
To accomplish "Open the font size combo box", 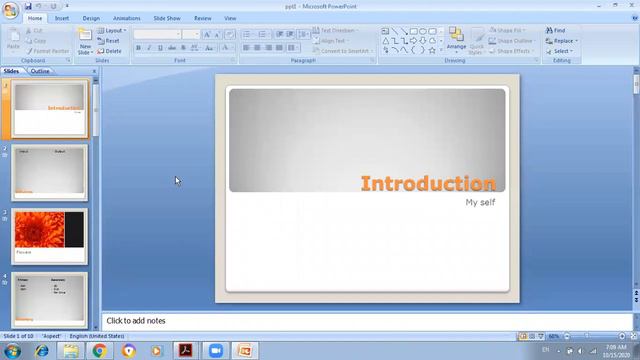I will 191,34.
